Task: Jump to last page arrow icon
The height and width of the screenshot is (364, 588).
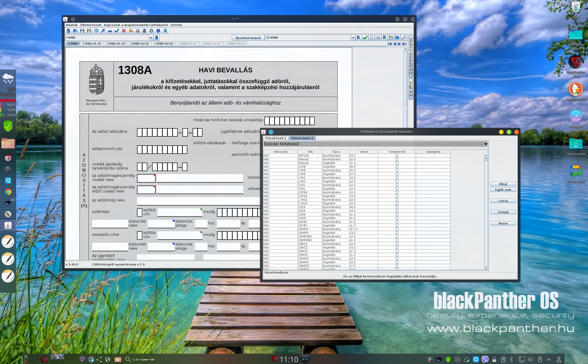Action: click(x=404, y=44)
